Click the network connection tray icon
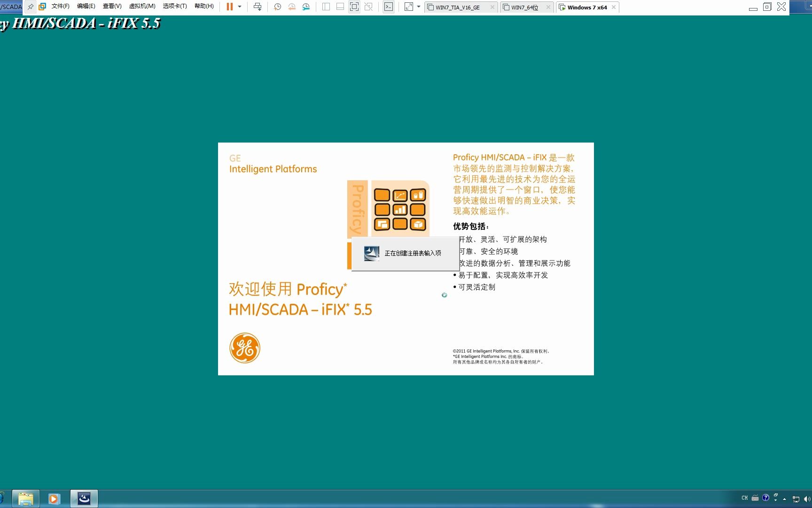Image resolution: width=812 pixels, height=508 pixels. 796,499
